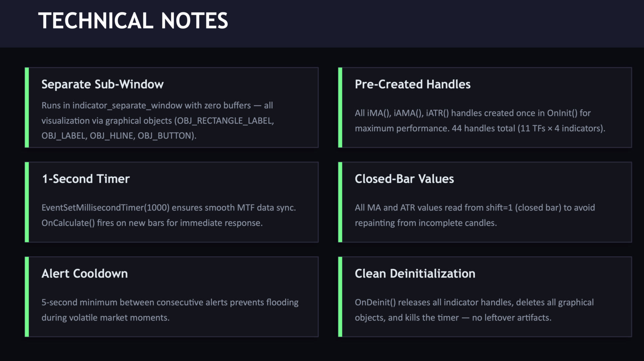The height and width of the screenshot is (361, 644).
Task: Select the Clean Deinitialization heading
Action: click(x=415, y=273)
